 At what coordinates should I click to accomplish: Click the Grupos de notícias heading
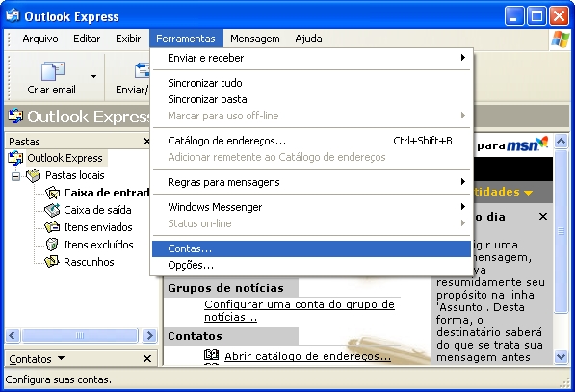coord(226,288)
